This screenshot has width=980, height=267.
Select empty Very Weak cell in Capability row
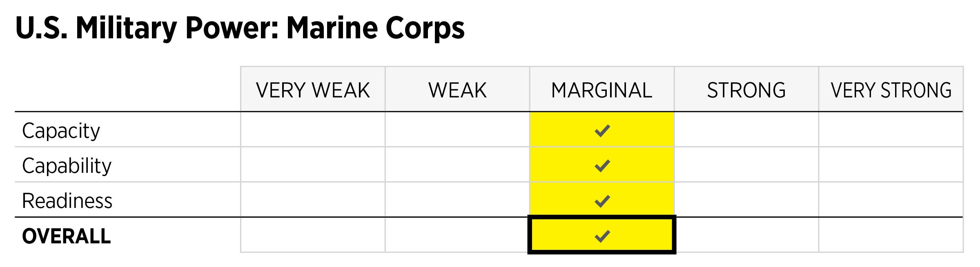click(x=313, y=165)
